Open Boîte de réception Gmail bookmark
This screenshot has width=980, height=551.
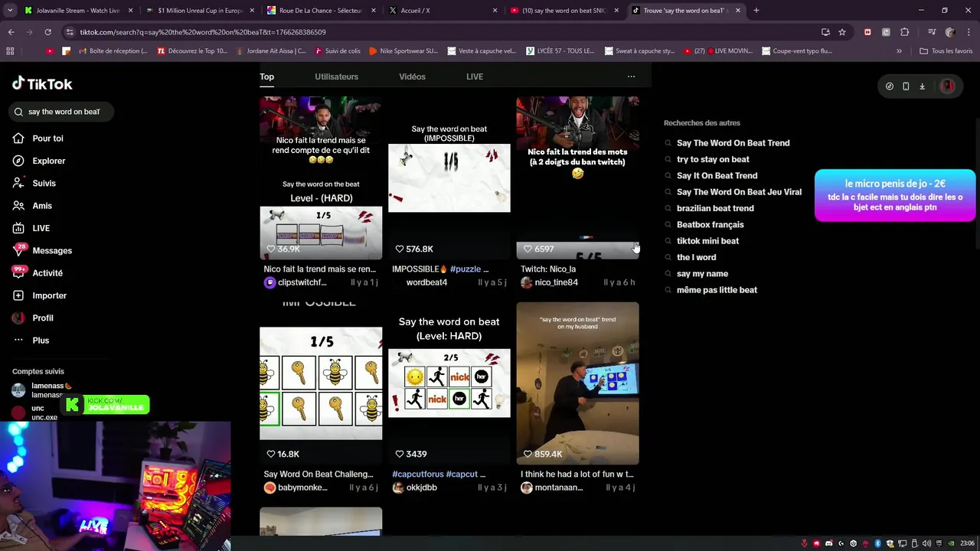coord(112,51)
